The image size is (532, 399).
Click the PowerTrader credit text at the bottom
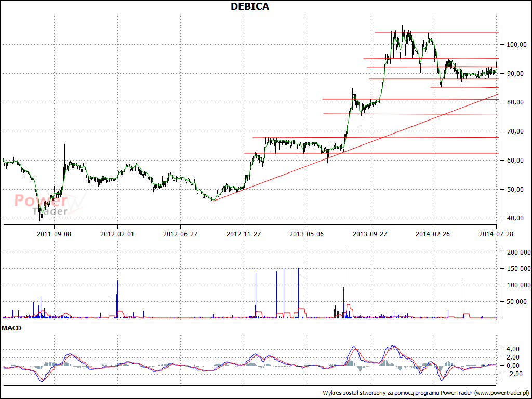click(426, 393)
